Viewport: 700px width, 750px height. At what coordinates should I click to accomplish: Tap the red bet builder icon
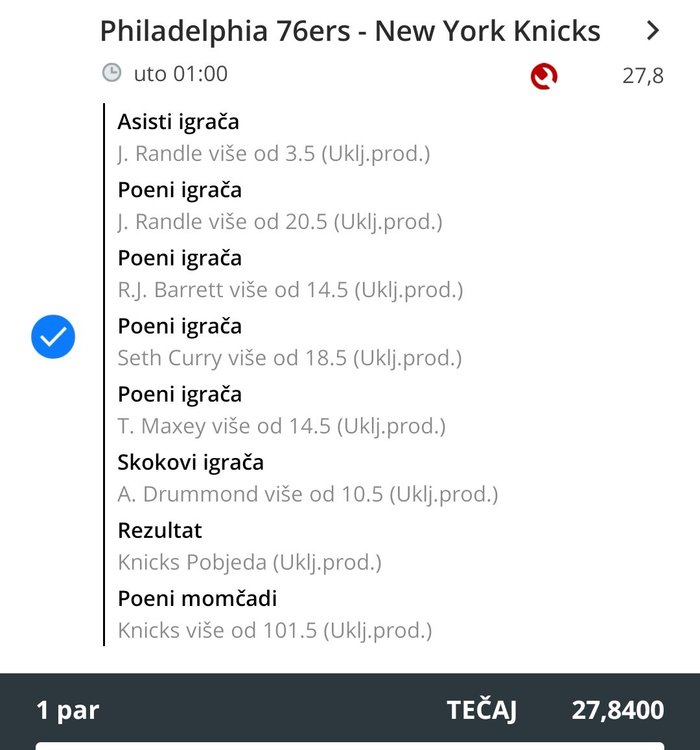coord(544,76)
